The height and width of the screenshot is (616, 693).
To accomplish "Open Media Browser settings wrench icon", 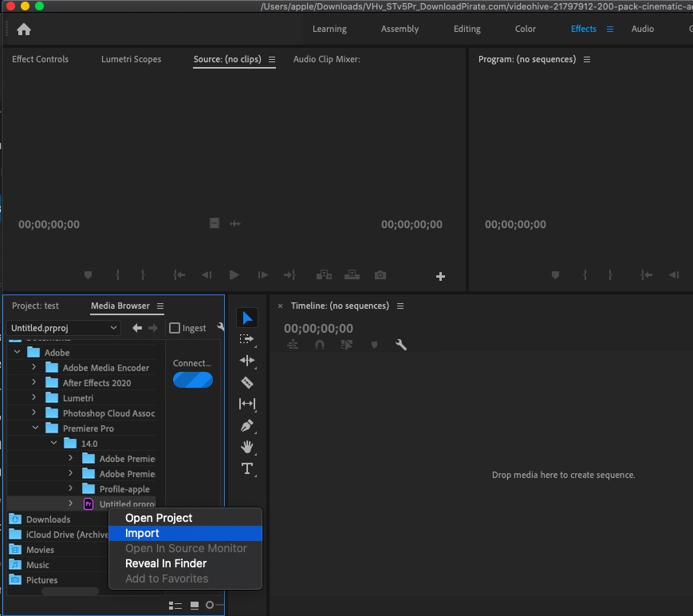I will pyautogui.click(x=221, y=327).
